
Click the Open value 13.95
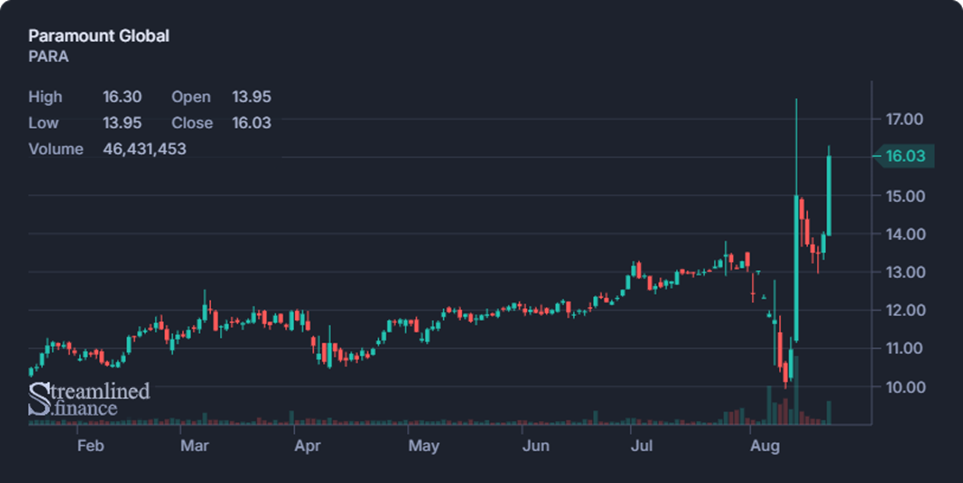(252, 96)
